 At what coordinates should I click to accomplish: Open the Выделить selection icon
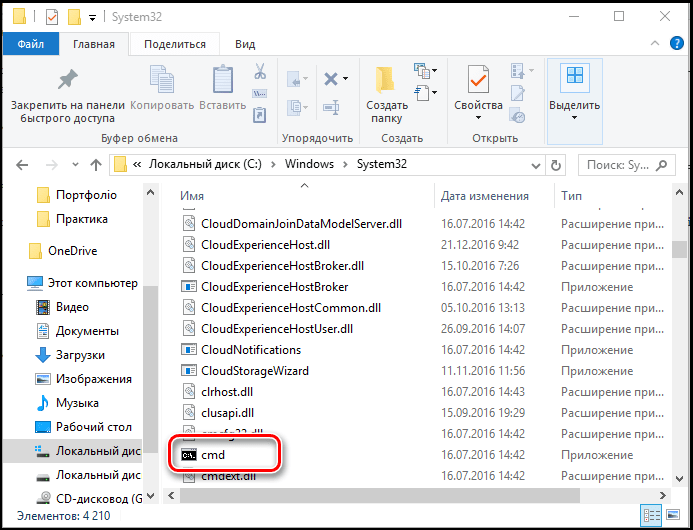click(x=575, y=78)
